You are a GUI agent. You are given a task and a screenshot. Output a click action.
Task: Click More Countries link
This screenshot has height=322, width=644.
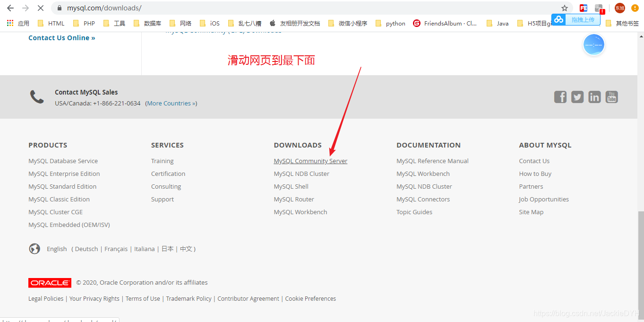click(171, 103)
